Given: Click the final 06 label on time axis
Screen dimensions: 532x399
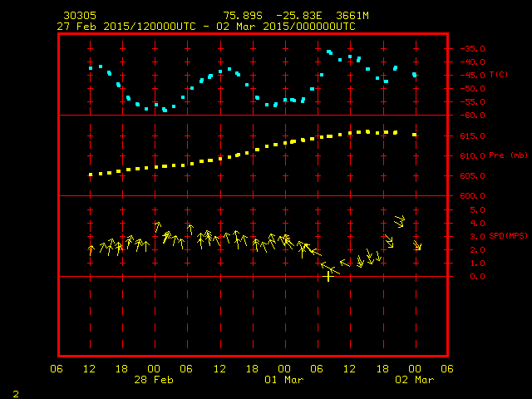Looking at the screenshot, I should click(x=447, y=369).
